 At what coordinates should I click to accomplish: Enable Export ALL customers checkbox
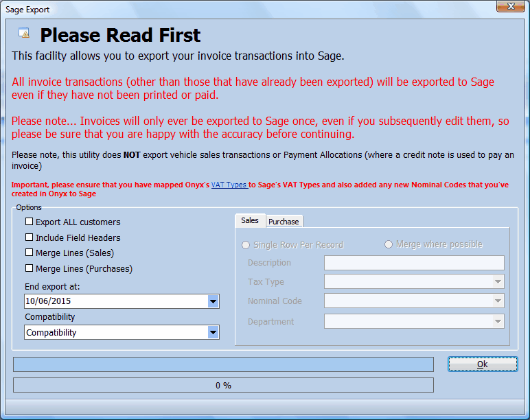(x=29, y=221)
